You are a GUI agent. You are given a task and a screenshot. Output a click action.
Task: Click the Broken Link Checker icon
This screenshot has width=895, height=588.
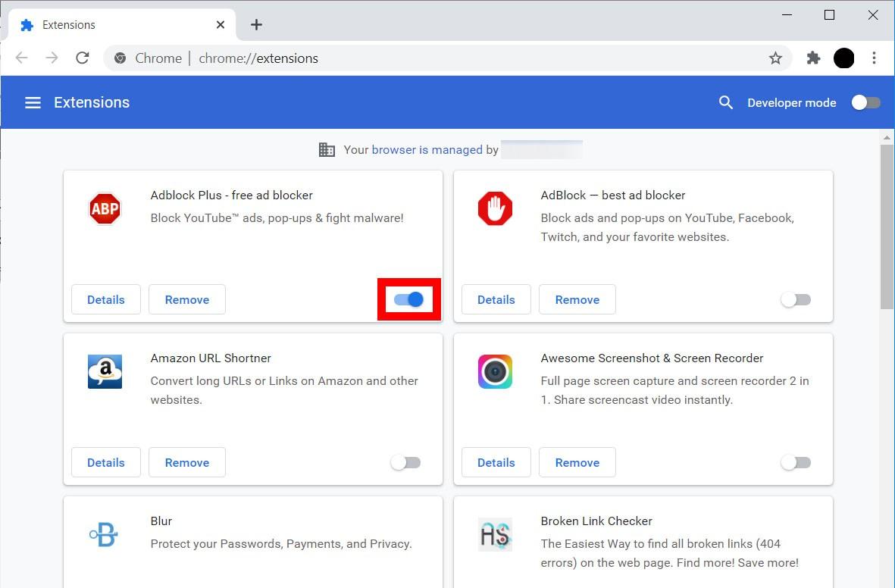tap(495, 534)
